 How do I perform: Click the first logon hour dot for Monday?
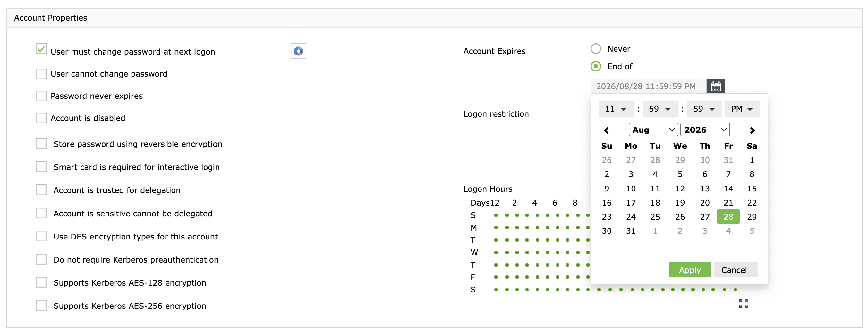point(496,228)
